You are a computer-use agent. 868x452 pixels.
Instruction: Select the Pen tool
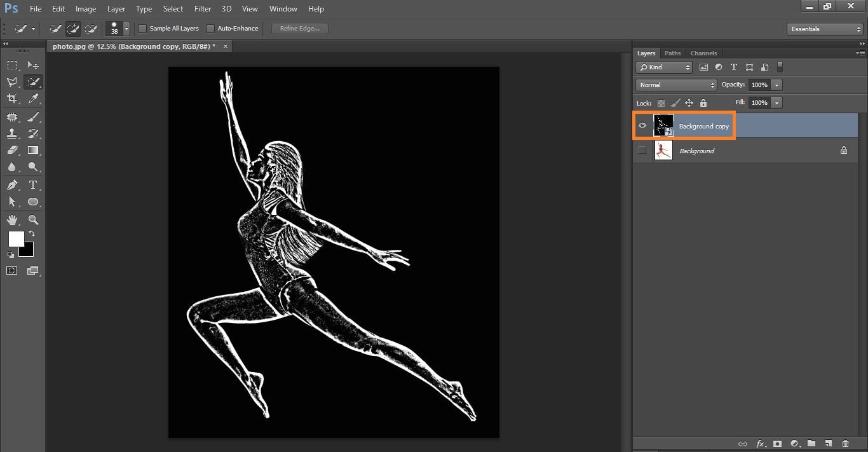pos(12,185)
